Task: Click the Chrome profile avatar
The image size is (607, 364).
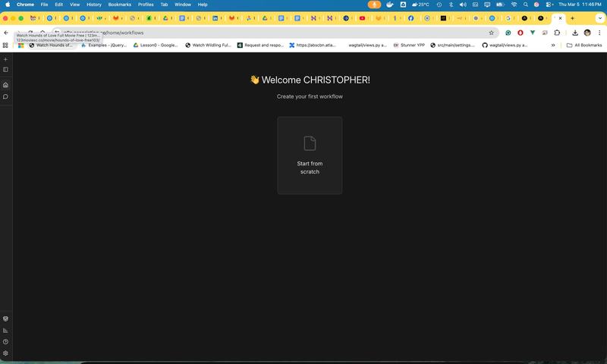Action: 587,33
